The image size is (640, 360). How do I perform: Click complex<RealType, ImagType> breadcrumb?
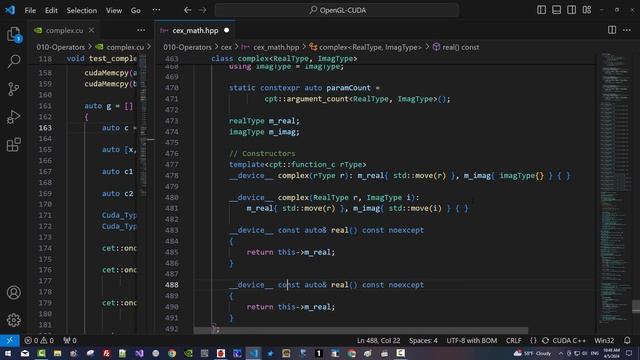pos(370,47)
